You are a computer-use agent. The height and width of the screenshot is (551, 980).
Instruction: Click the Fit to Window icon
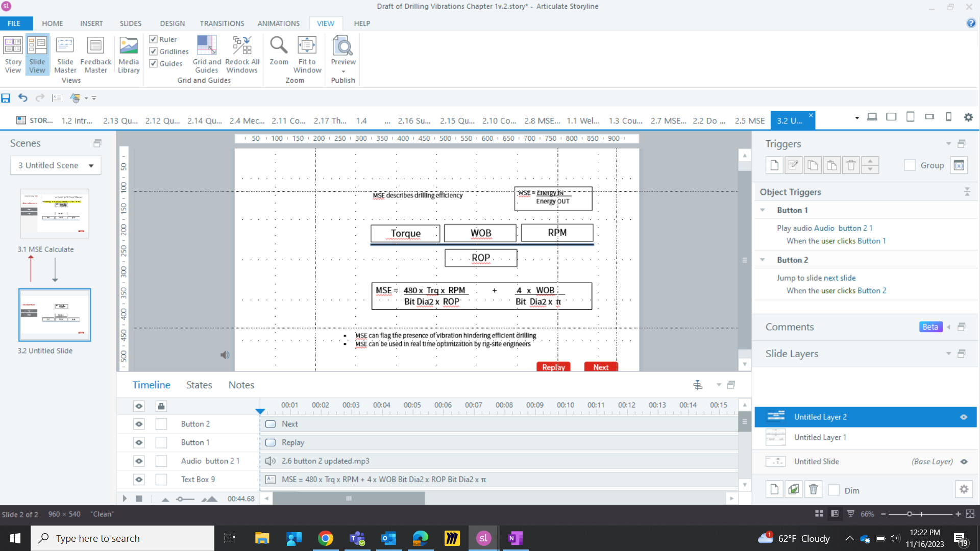point(307,54)
